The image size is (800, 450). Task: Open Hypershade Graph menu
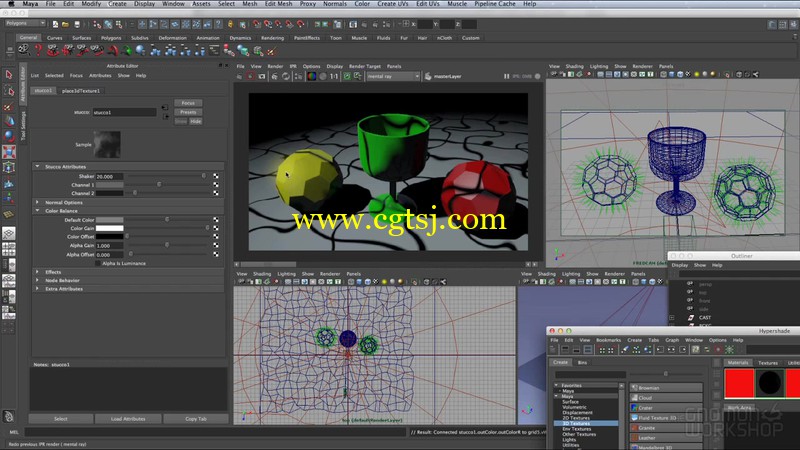(x=672, y=340)
